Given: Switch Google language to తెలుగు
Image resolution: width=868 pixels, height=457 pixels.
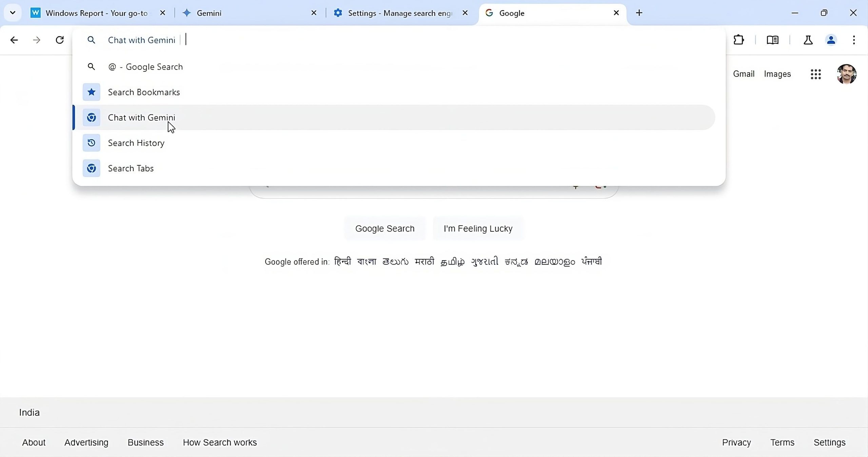Looking at the screenshot, I should click(395, 262).
